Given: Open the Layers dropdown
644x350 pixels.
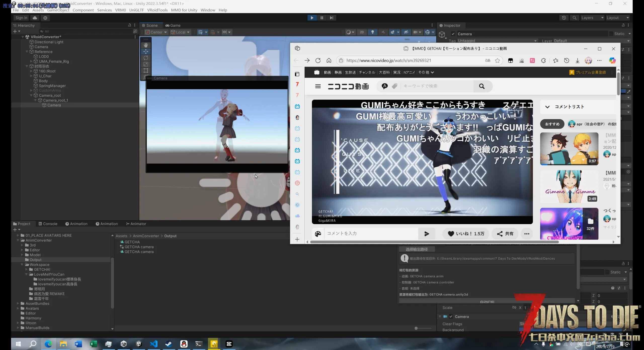Looking at the screenshot, I should [592, 18].
